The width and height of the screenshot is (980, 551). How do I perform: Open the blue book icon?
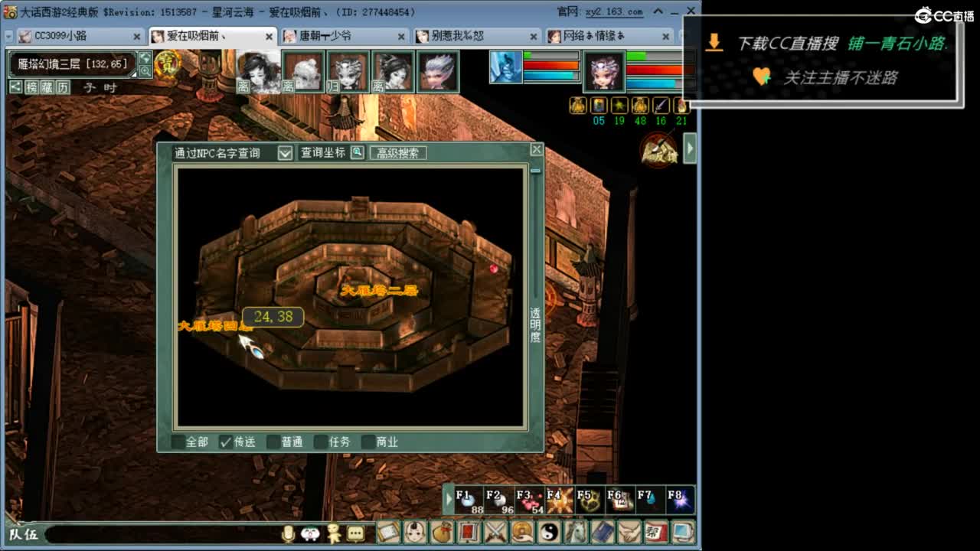(x=603, y=532)
